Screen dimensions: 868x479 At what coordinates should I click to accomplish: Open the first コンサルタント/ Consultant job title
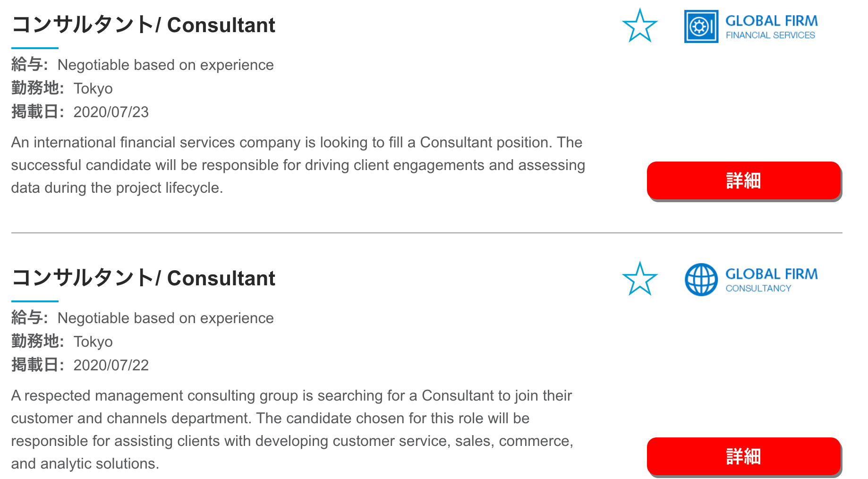coord(143,25)
